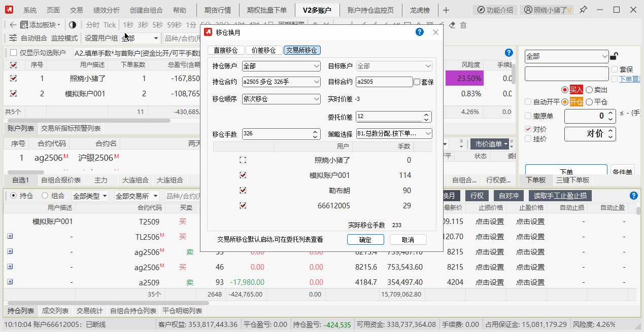The width and height of the screenshot is (644, 332).
Task: Click the 委托价差 slider bar under 12
Action: click(389, 122)
